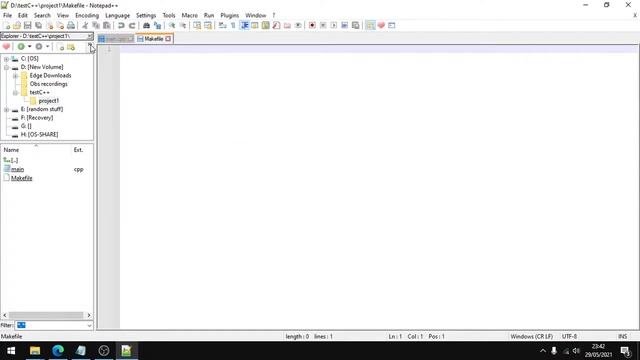Viewport: 640px width, 360px height.
Task: Select Obs recordings folder
Action: point(49,84)
